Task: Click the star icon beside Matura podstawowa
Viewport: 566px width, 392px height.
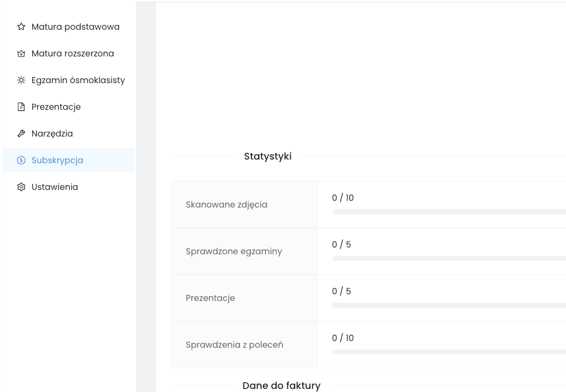Action: (x=21, y=27)
